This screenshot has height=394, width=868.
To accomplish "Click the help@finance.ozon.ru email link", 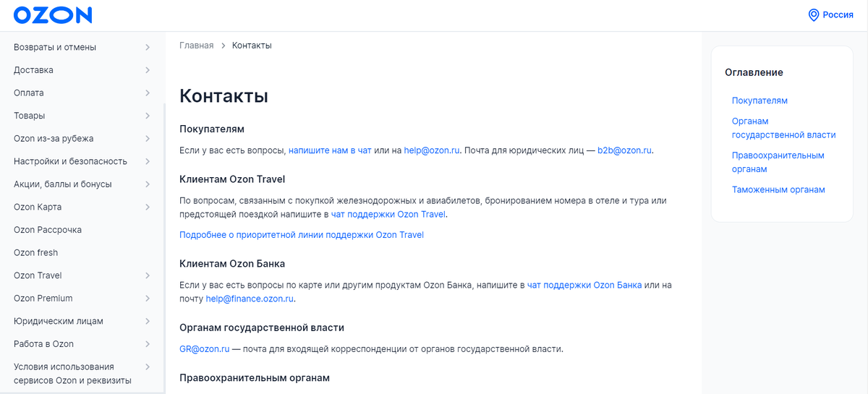I will coord(250,299).
